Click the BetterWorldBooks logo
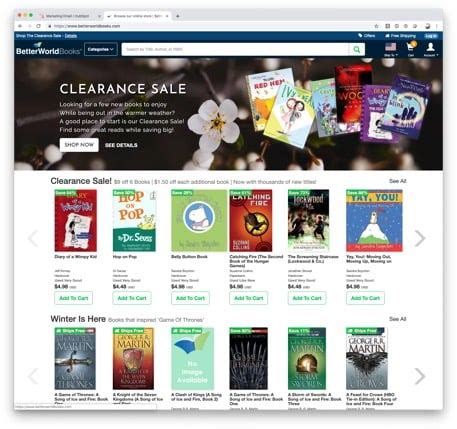The width and height of the screenshot is (457, 429). pyautogui.click(x=48, y=49)
